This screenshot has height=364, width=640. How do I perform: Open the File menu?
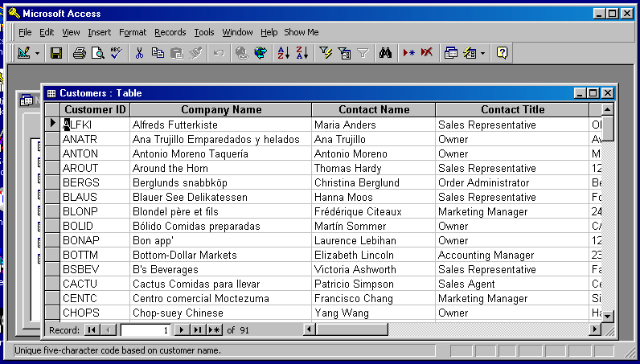(x=25, y=32)
